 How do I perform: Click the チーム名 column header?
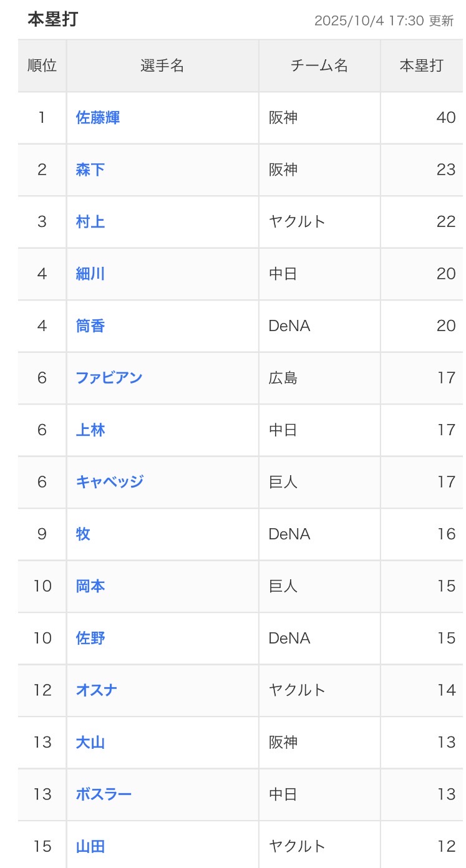(x=319, y=65)
